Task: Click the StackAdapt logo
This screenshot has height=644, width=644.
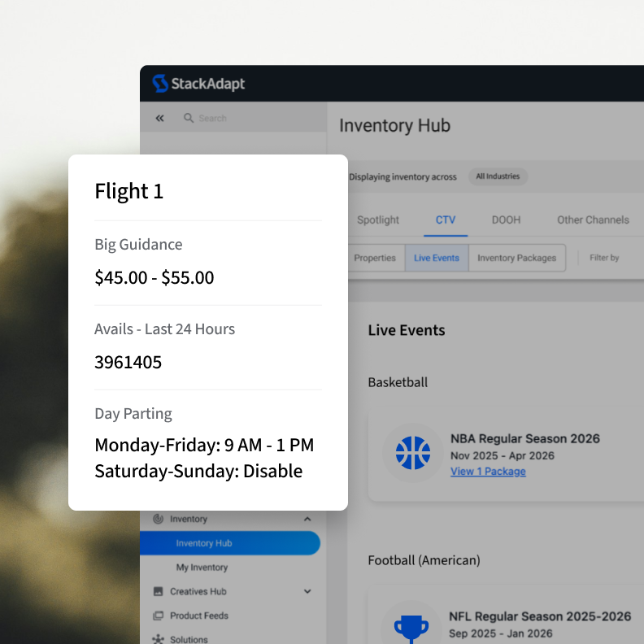Action: 198,84
